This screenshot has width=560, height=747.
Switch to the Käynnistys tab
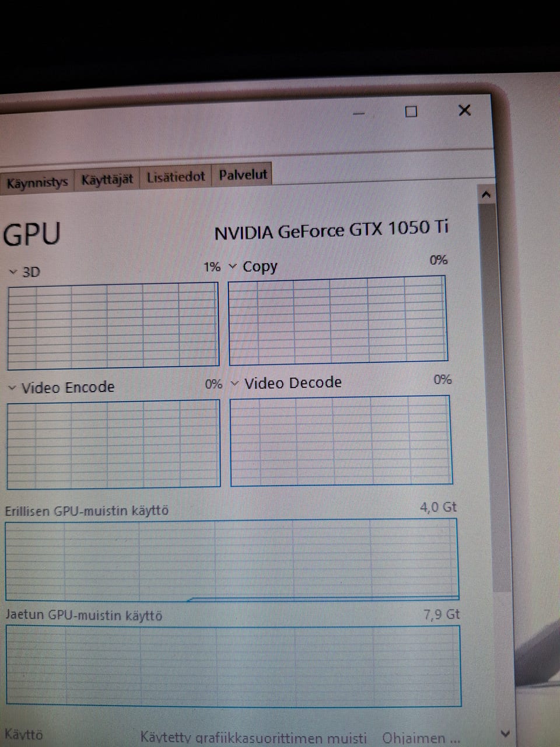tap(37, 182)
